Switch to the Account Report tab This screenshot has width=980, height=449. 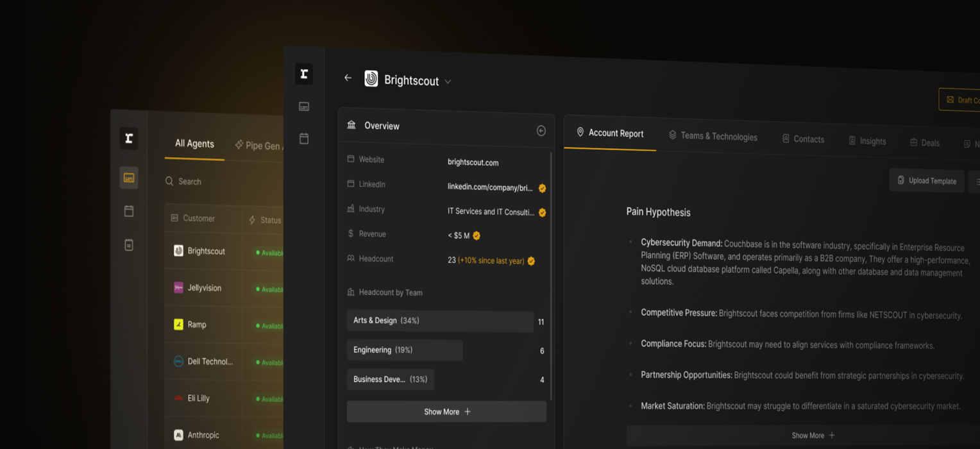click(x=610, y=133)
